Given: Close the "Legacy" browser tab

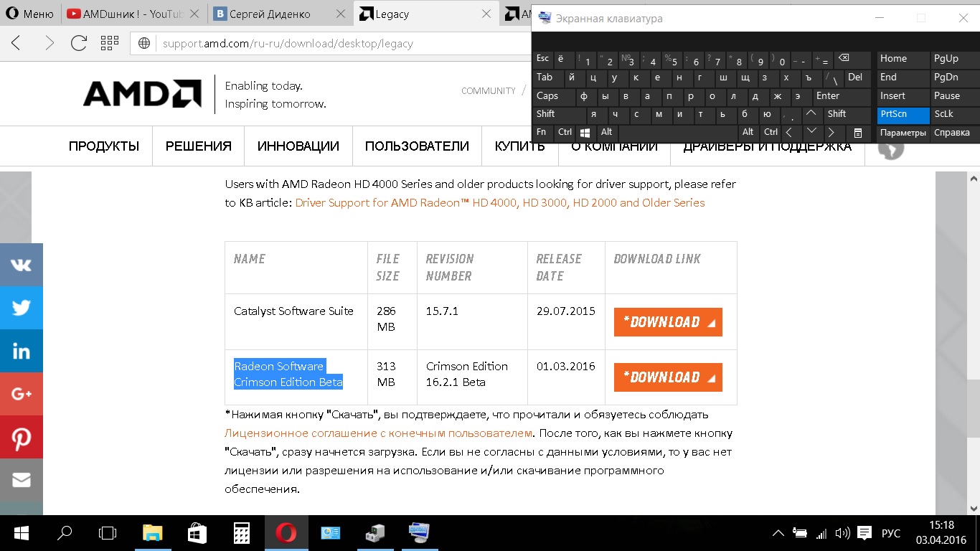Looking at the screenshot, I should [x=487, y=14].
